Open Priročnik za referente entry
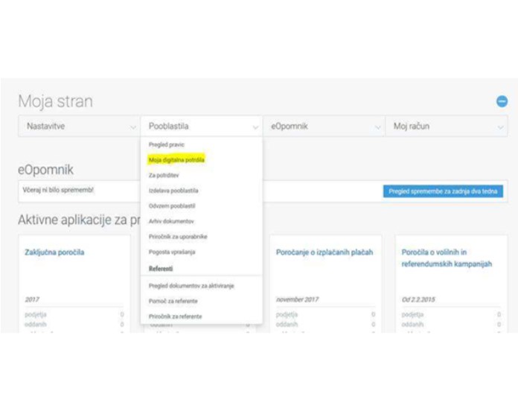Image resolution: width=518 pixels, height=420 pixels. click(176, 316)
